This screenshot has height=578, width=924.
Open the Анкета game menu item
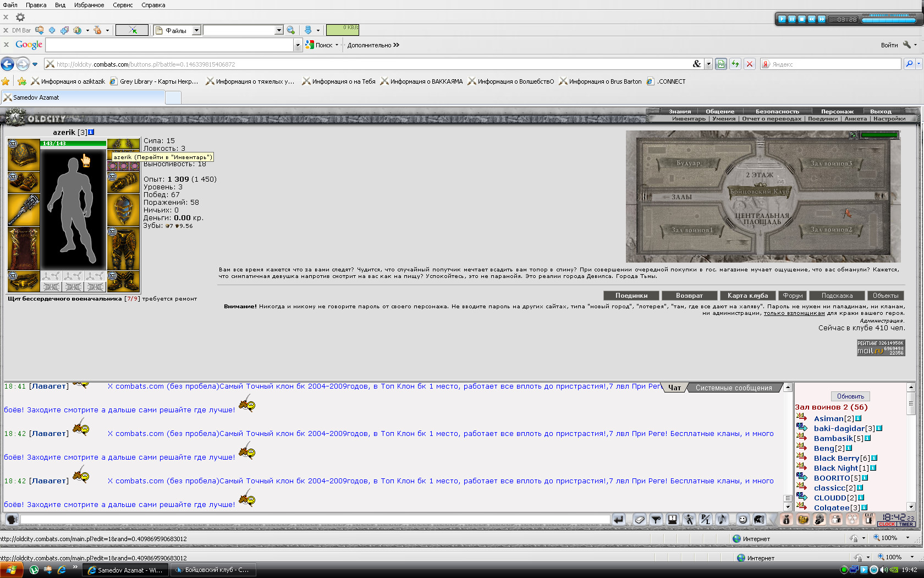(855, 118)
